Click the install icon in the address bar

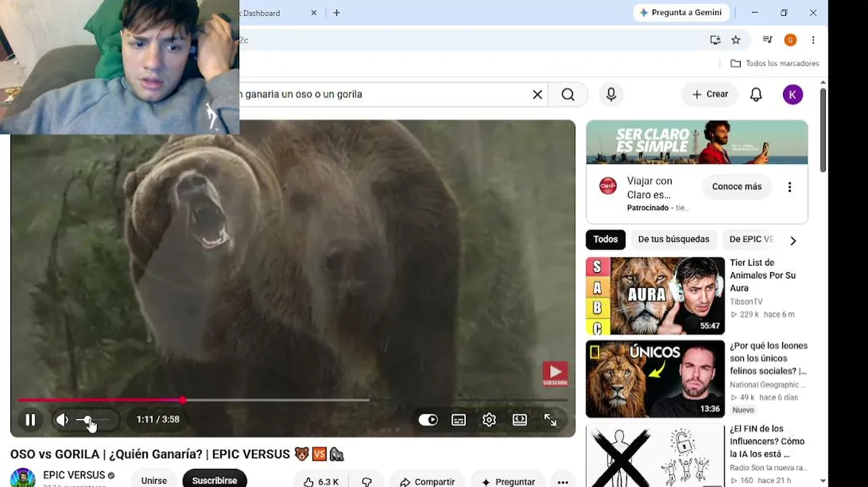point(715,40)
